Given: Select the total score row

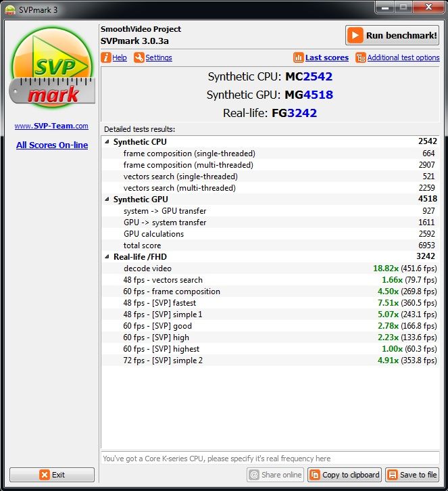Looking at the screenshot, I should tap(270, 245).
